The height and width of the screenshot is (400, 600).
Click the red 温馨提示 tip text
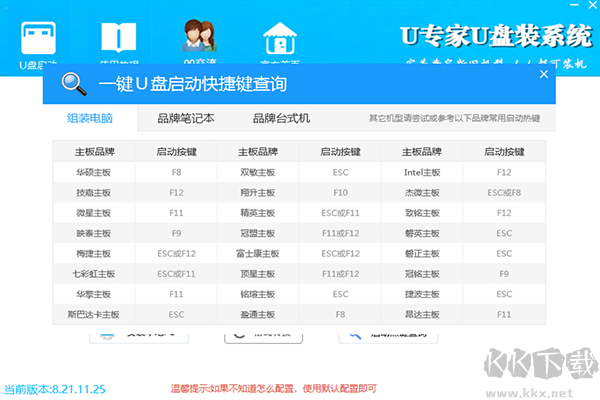(274, 389)
